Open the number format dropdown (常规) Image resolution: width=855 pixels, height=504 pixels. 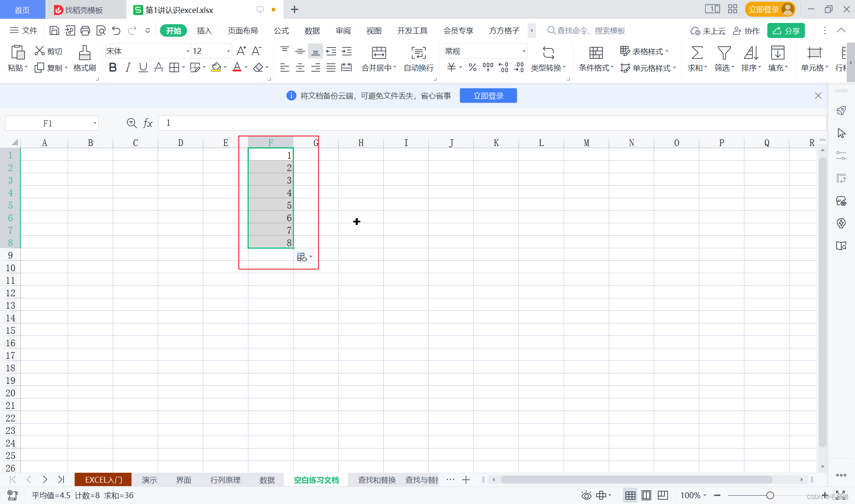tap(524, 51)
